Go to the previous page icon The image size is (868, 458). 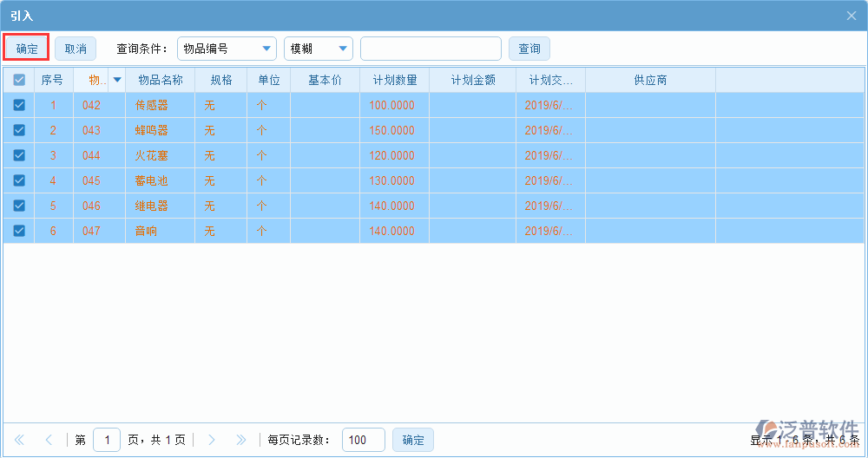(49, 441)
